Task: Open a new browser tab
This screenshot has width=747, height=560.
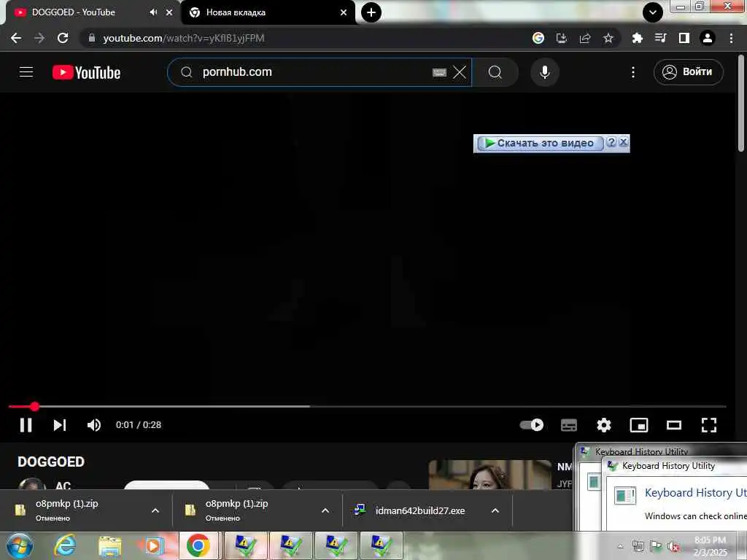Action: pyautogui.click(x=371, y=12)
